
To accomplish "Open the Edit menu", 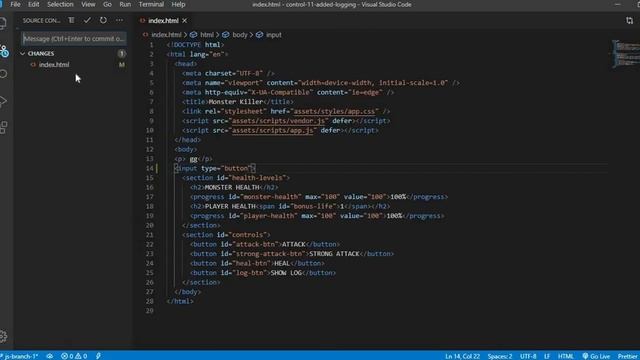I will [33, 4].
